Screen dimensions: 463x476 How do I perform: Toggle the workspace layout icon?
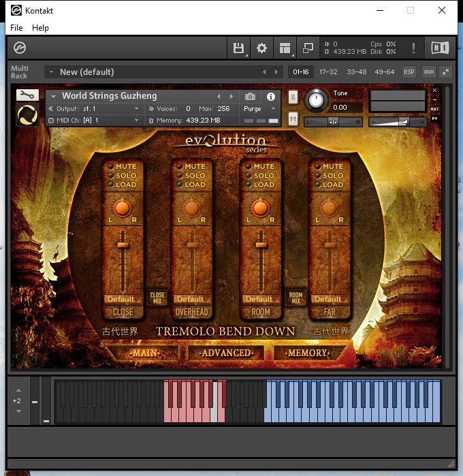coord(285,48)
